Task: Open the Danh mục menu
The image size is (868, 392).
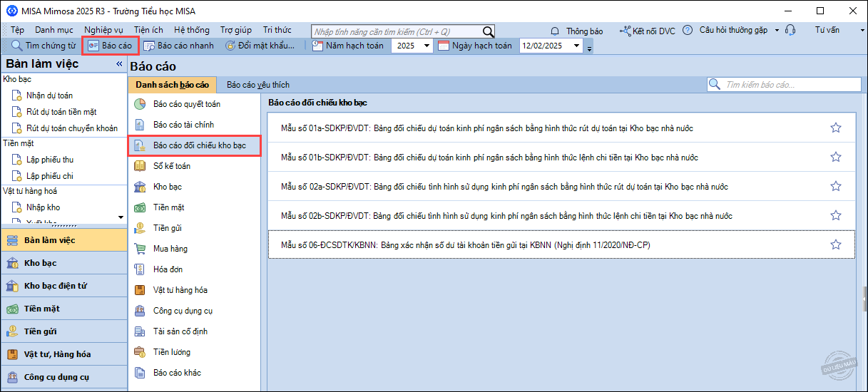Action: pyautogui.click(x=54, y=30)
